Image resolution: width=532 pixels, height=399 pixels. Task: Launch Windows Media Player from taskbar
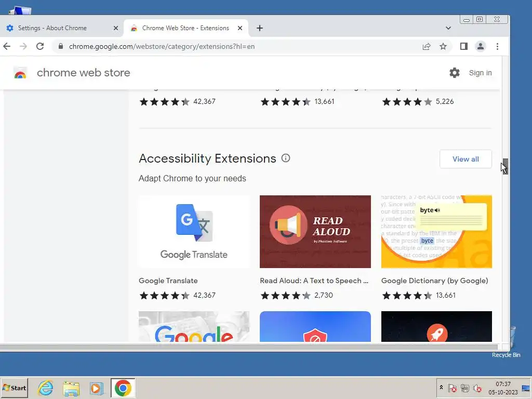(x=96, y=388)
